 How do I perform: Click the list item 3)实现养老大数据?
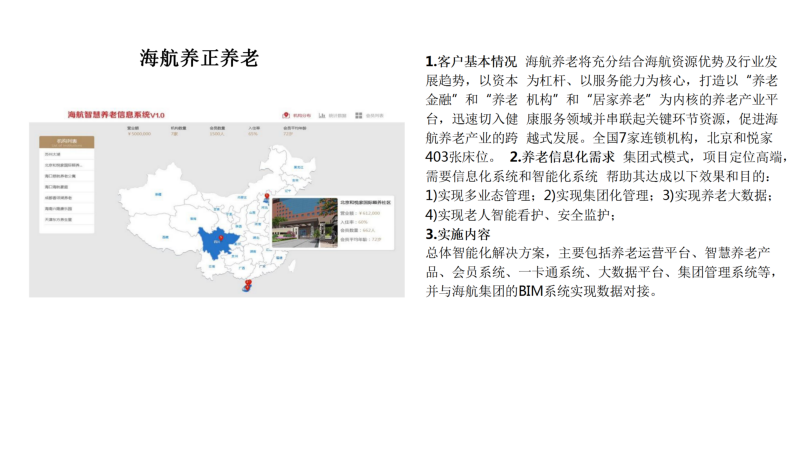point(715,196)
